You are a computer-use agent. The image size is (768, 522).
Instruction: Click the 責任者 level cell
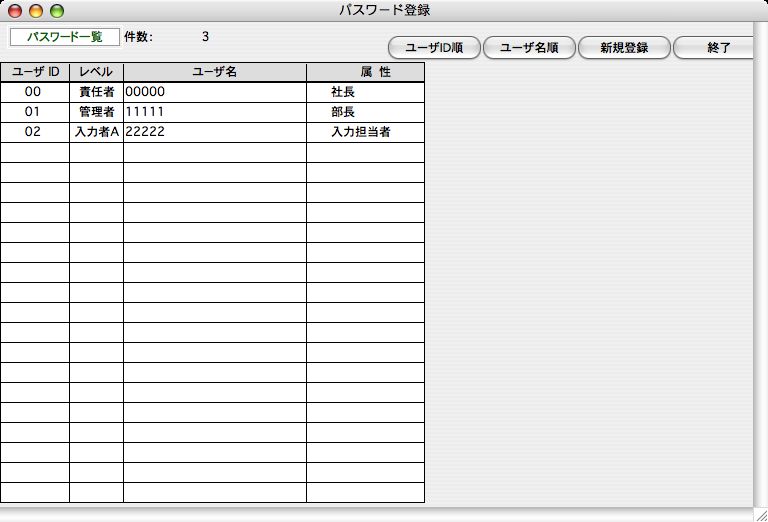tap(96, 92)
